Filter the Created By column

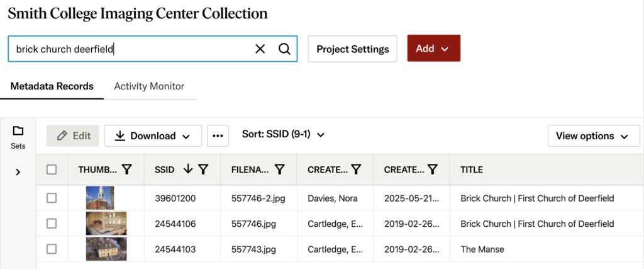[356, 169]
